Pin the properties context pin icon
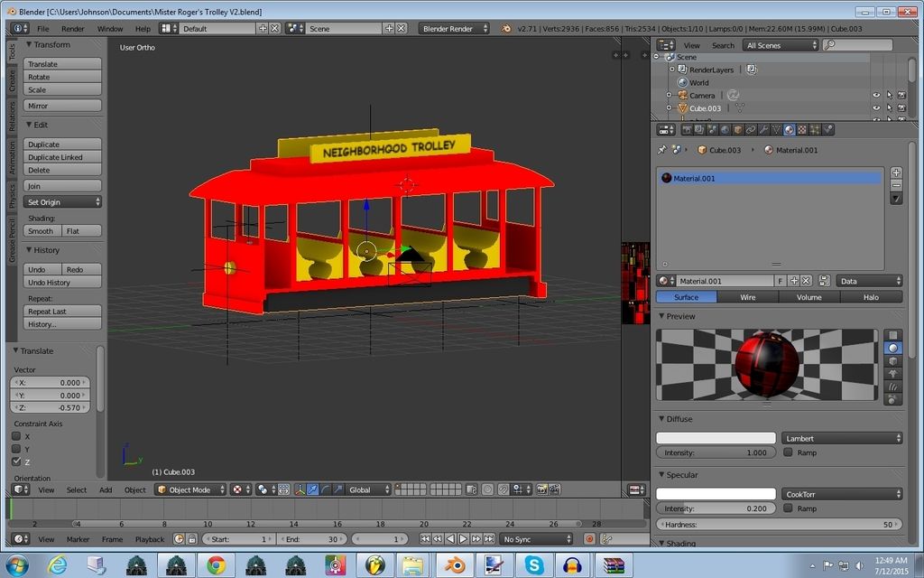The image size is (924, 578). (x=661, y=150)
